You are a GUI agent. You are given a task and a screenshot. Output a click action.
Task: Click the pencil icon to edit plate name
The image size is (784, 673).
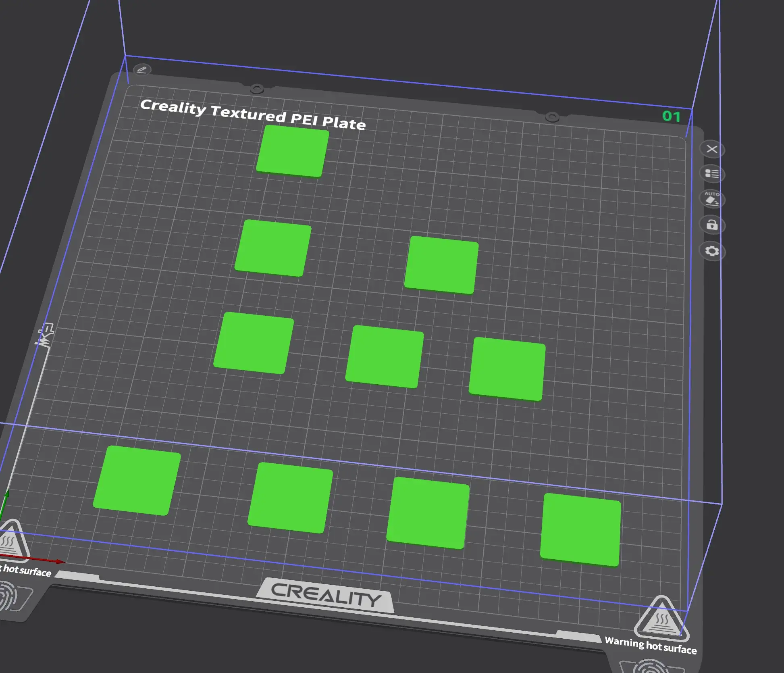[x=142, y=69]
